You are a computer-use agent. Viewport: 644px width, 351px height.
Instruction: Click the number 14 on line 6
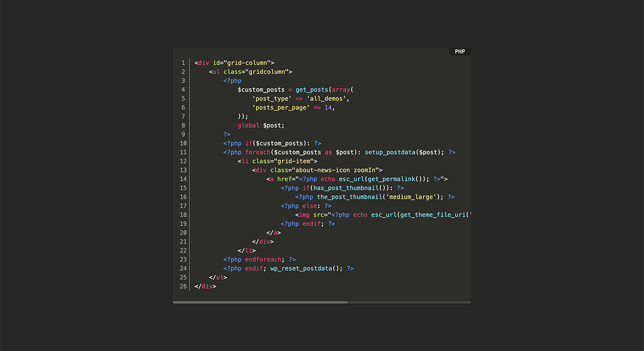(329, 108)
